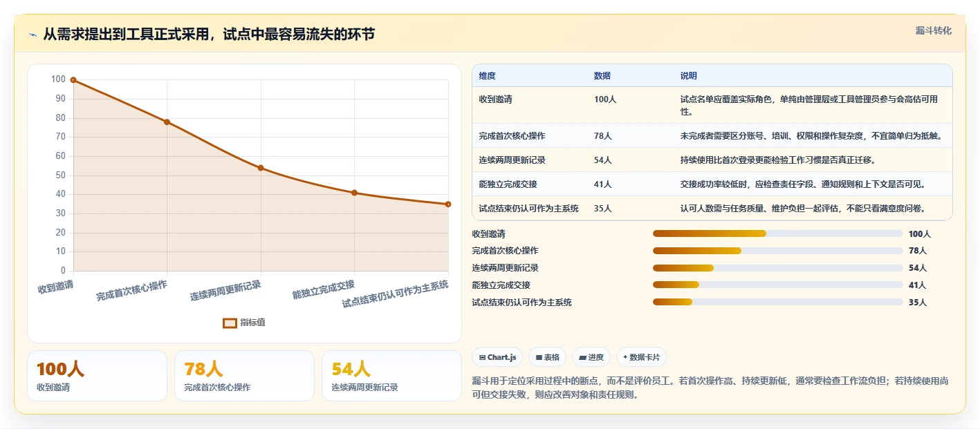The image size is (980, 429).
Task: Click the 能独立完成交接 table row cell
Action: click(x=508, y=184)
